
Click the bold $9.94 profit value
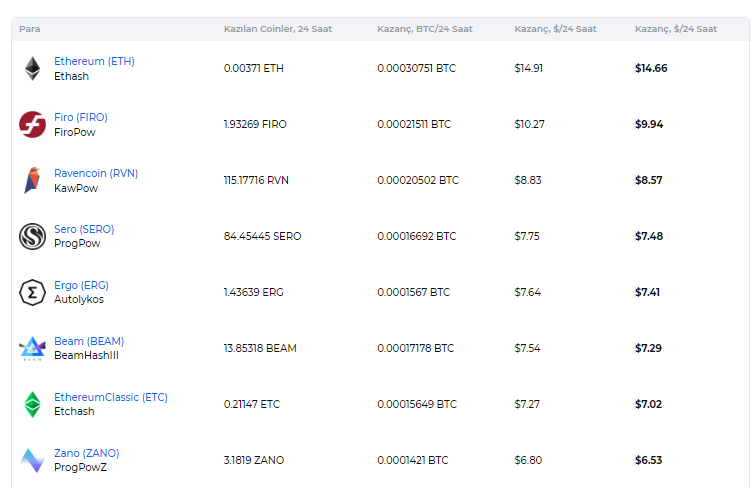[649, 124]
